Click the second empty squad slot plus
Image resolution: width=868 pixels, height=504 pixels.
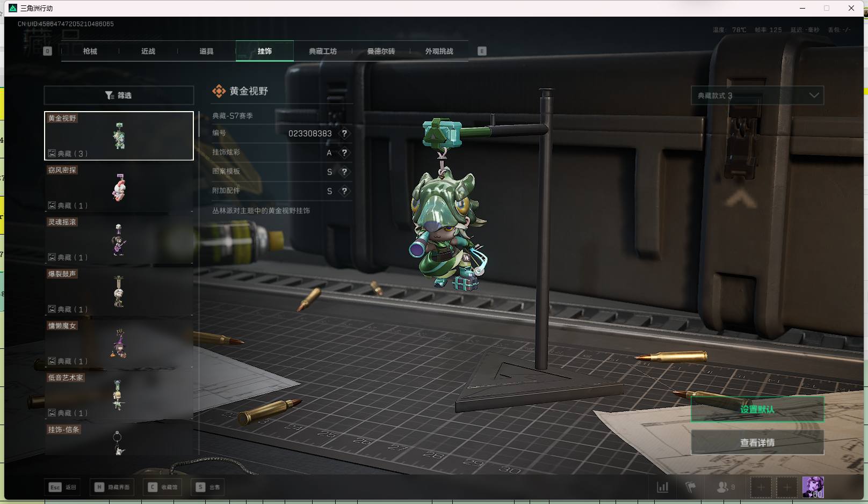(787, 487)
